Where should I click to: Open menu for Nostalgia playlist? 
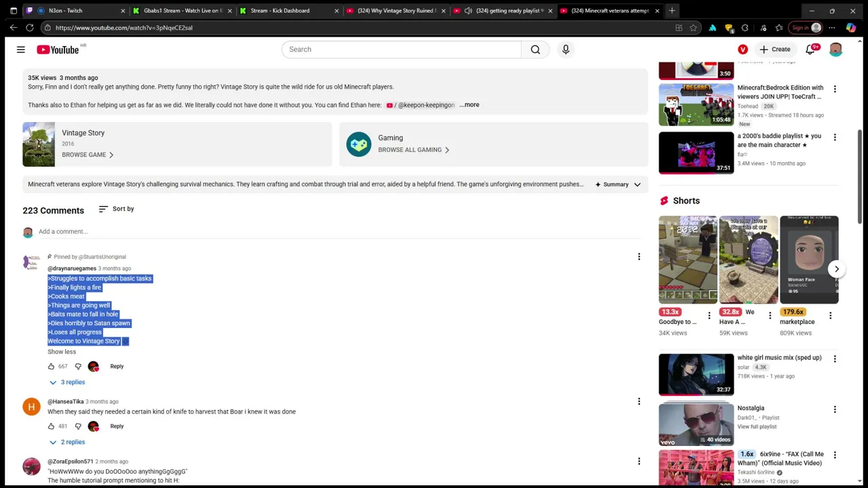coord(835,409)
